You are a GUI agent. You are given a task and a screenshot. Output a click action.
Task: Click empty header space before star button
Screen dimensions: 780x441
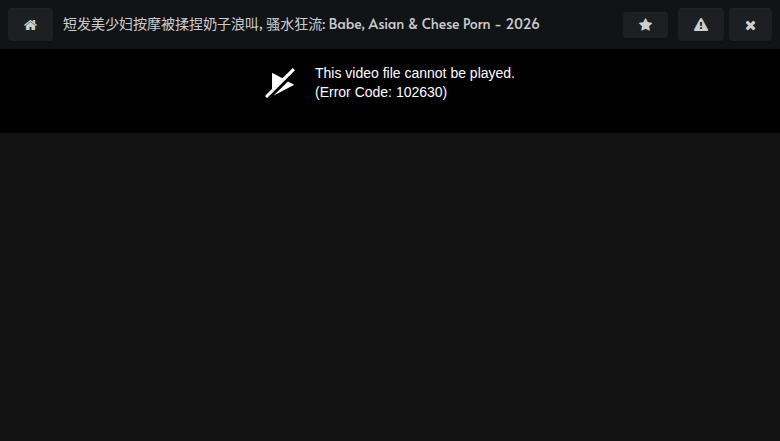(581, 24)
